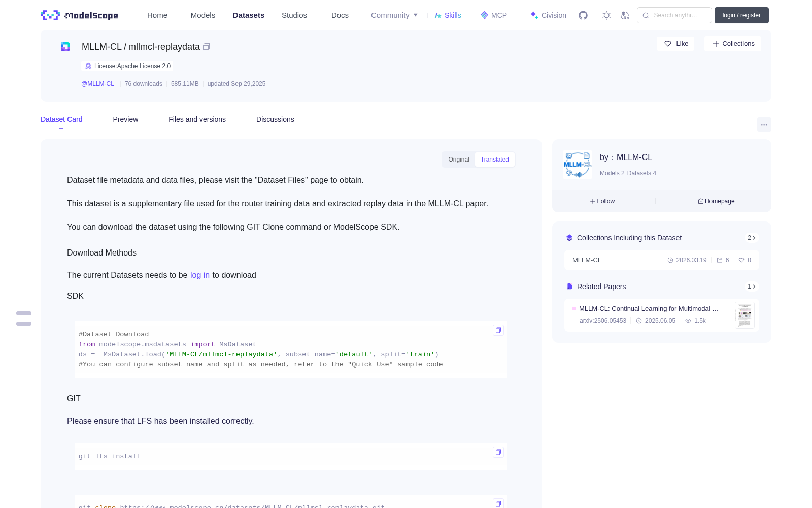Click the MLLM-CL organization avatar
Image resolution: width=812 pixels, height=508 pixels.
coord(578,165)
